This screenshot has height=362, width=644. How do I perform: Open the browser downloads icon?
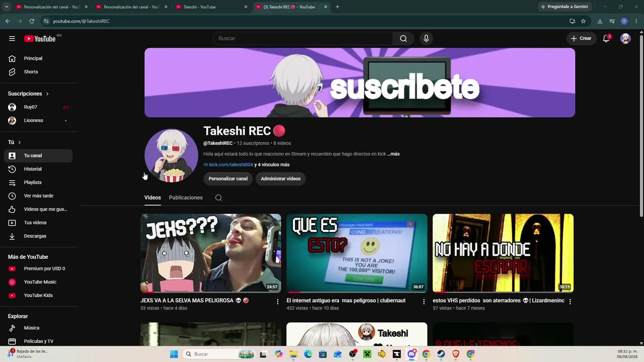pyautogui.click(x=600, y=21)
